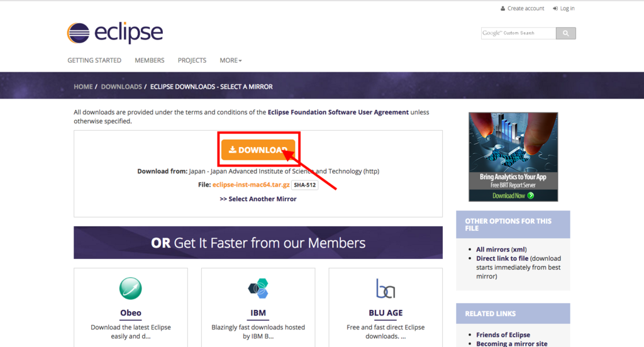Open the BLU AGE title link
Viewport: 644px width, 347px height.
point(386,313)
